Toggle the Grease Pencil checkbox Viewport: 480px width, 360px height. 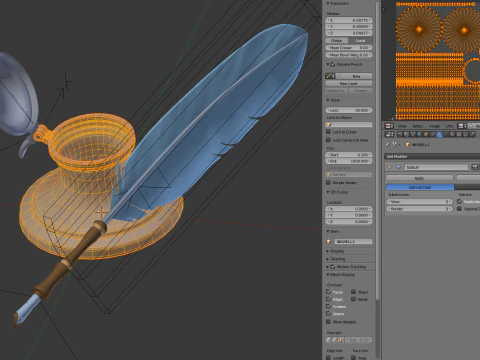333,64
